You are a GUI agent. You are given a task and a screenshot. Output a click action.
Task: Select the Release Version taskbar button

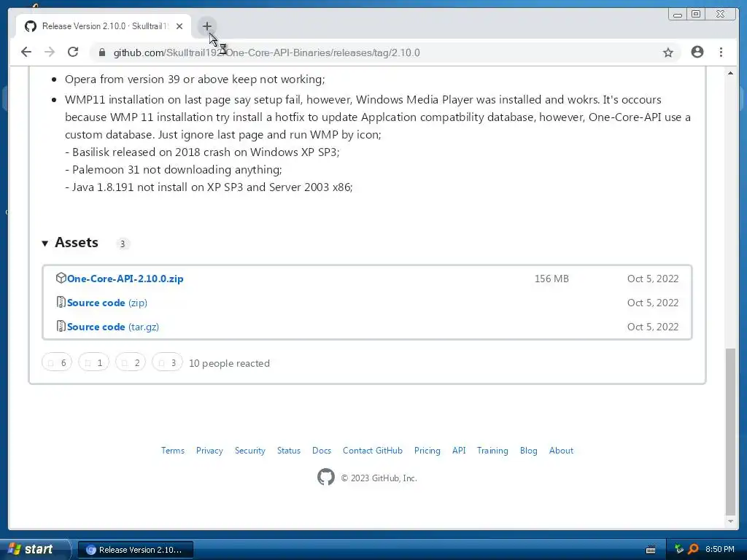(x=135, y=550)
